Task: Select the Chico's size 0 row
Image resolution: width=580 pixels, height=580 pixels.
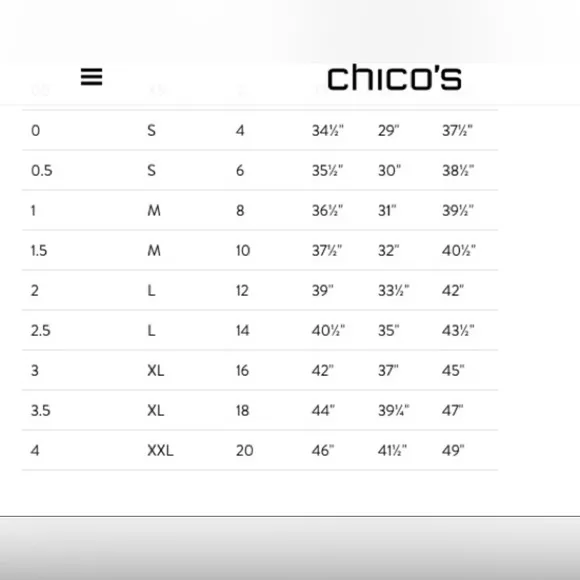Action: [x=260, y=130]
